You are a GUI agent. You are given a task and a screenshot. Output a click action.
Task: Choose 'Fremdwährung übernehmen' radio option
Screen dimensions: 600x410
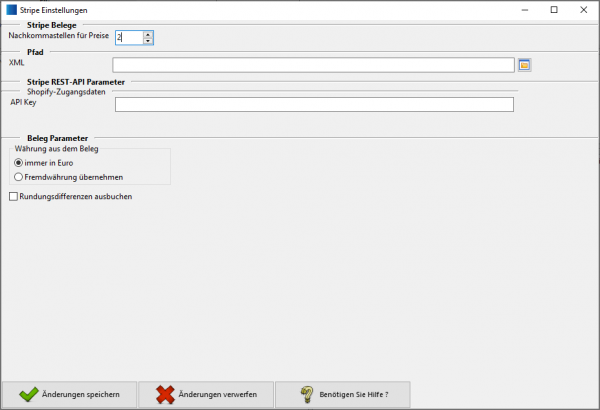(x=19, y=177)
